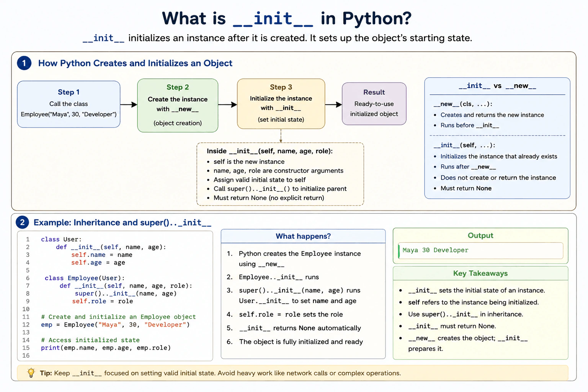The image size is (588, 392).
Task: Click bullet "Initializes the instance that already exists"
Action: click(x=499, y=156)
